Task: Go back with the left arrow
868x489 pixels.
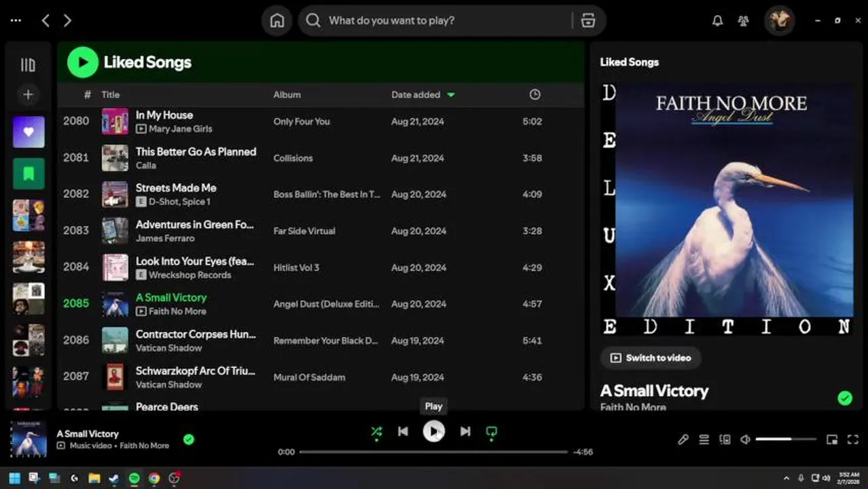Action: click(46, 20)
